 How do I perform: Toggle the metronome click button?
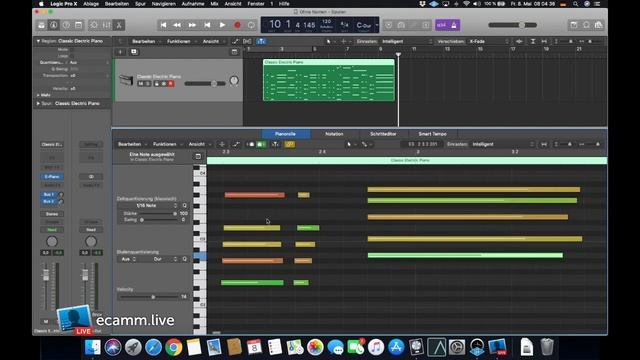453,25
